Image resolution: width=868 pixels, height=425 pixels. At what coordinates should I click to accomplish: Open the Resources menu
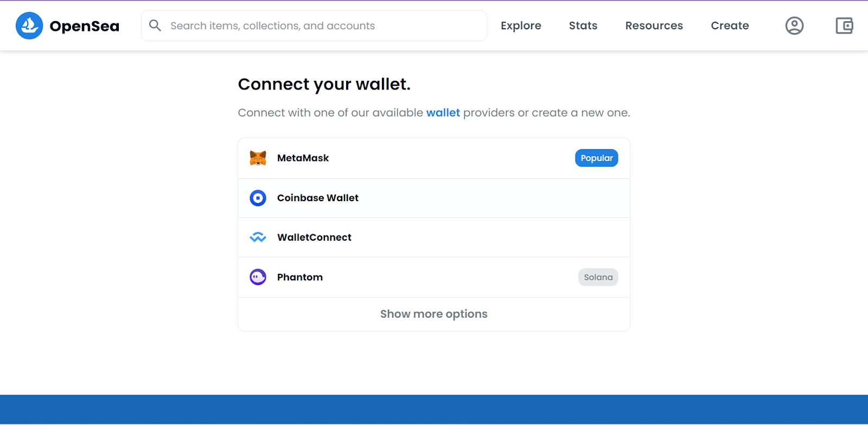coord(654,25)
